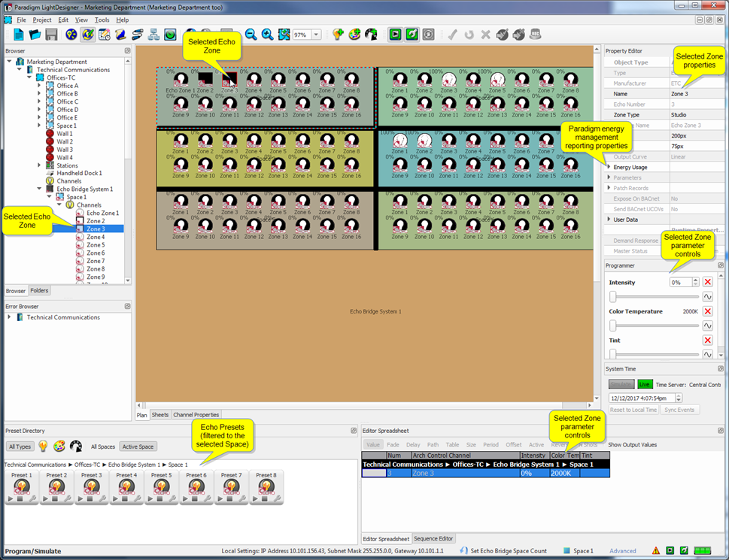Undock the Browser panel with corner icon
Screen dimensions: 729x560
coord(127,50)
